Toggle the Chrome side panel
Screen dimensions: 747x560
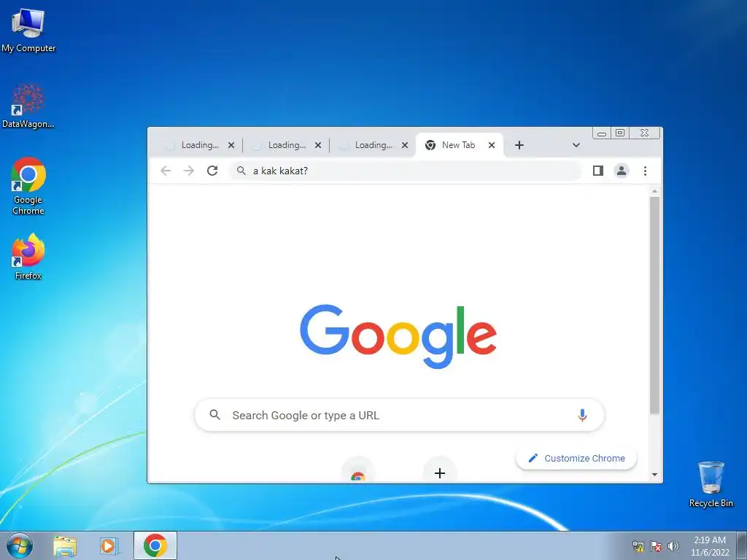pyautogui.click(x=598, y=171)
